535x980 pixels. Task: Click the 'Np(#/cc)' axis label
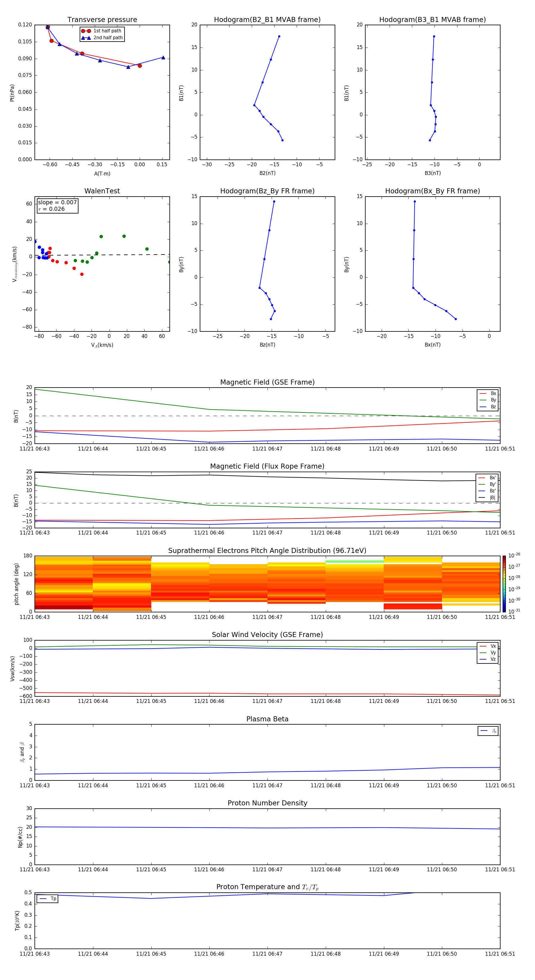20,837
